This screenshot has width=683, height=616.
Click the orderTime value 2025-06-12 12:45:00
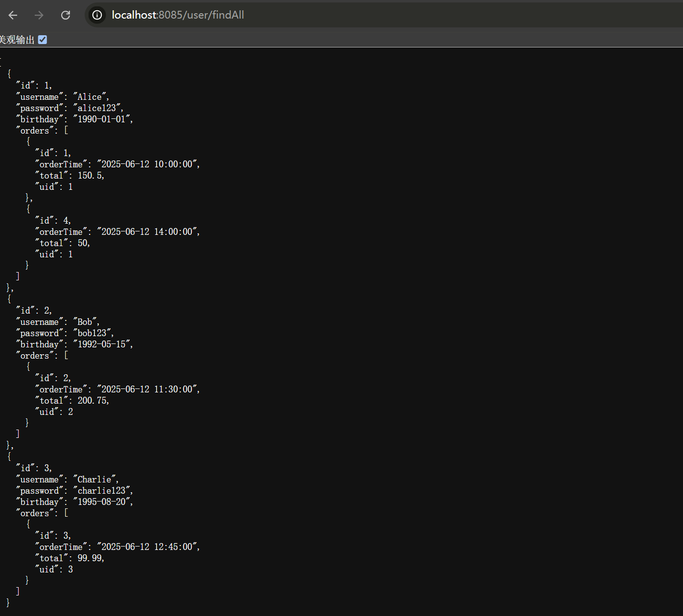pos(147,547)
